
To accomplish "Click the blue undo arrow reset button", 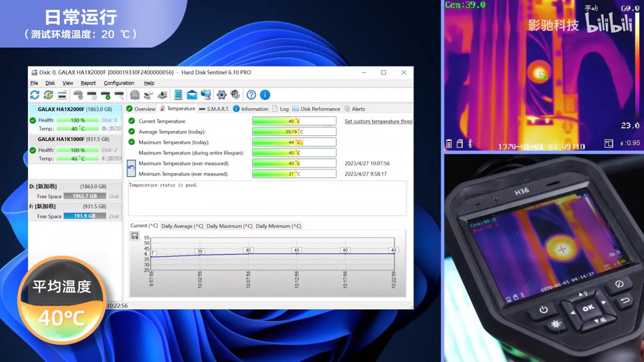I will pyautogui.click(x=131, y=168).
